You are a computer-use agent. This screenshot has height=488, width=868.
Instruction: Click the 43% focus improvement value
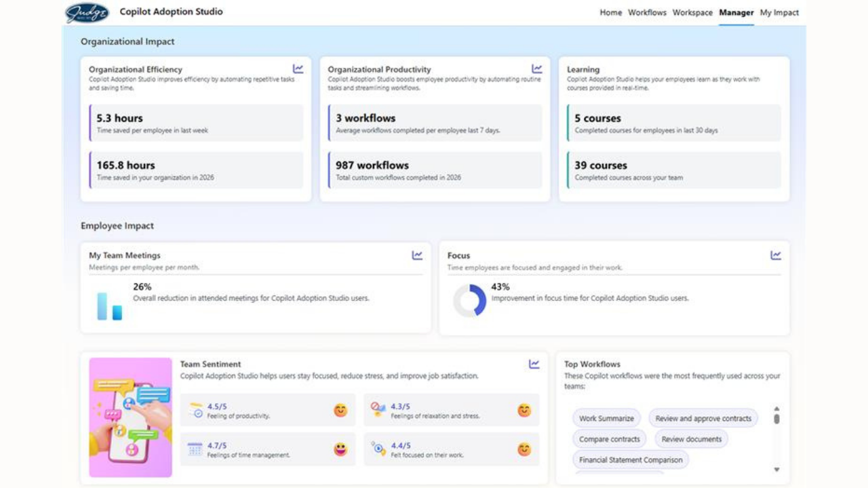click(x=500, y=287)
